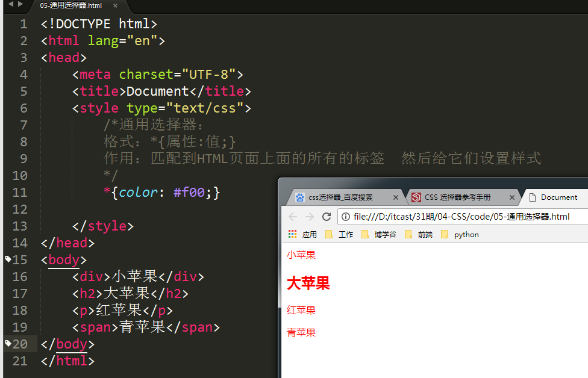Viewport: 588px width, 378px height.
Task: Click the Document title text on line 5
Action: tap(157, 91)
